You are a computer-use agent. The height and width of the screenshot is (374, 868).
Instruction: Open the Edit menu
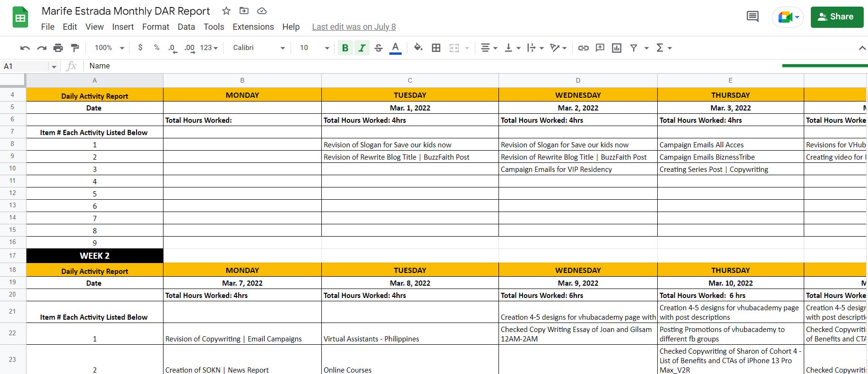pyautogui.click(x=70, y=27)
